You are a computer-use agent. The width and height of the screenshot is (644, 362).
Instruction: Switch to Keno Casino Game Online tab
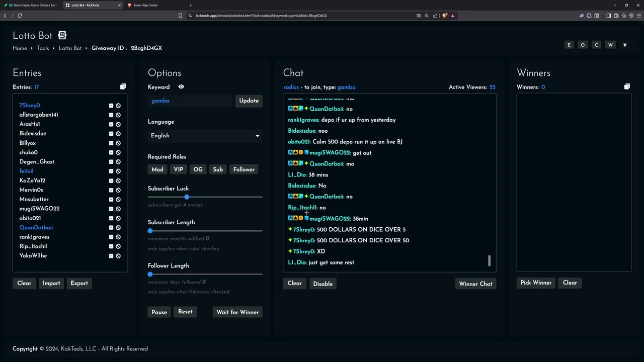point(31,5)
